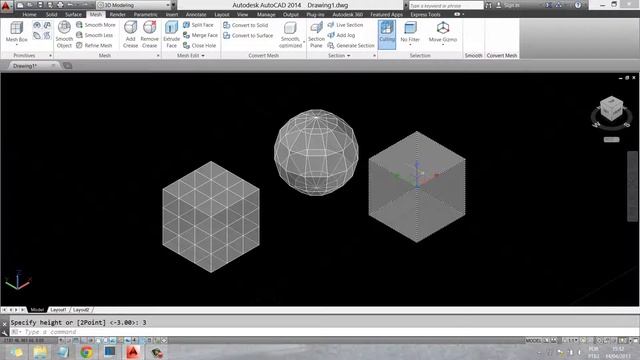Open the Quick Access toolbar customize arrow
Viewport: 640px width, 360px height.
(173, 5)
